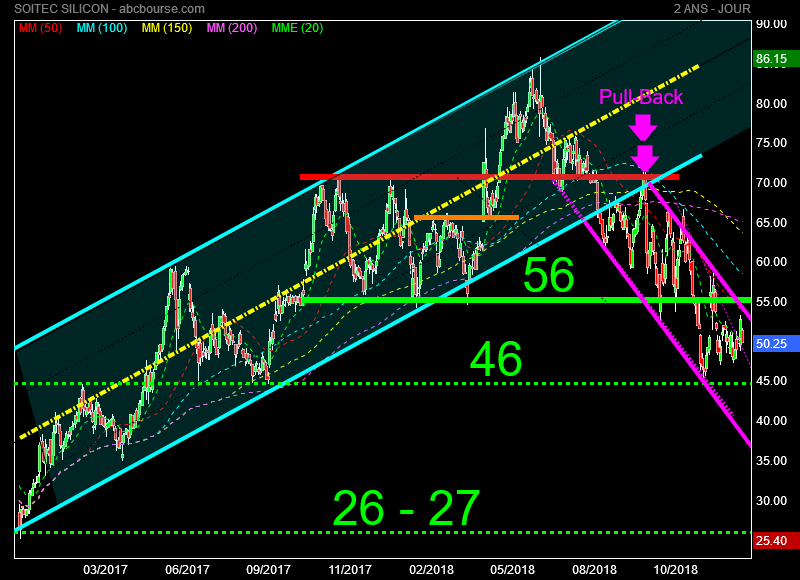This screenshot has height=580, width=800.
Task: Click the orange horizontal resistance segment
Action: pyautogui.click(x=466, y=218)
